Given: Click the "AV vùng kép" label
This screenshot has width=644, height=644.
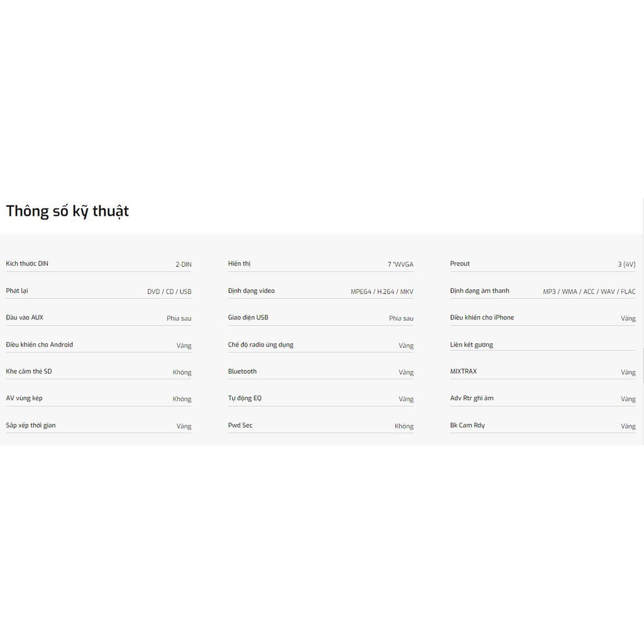Looking at the screenshot, I should 25,398.
